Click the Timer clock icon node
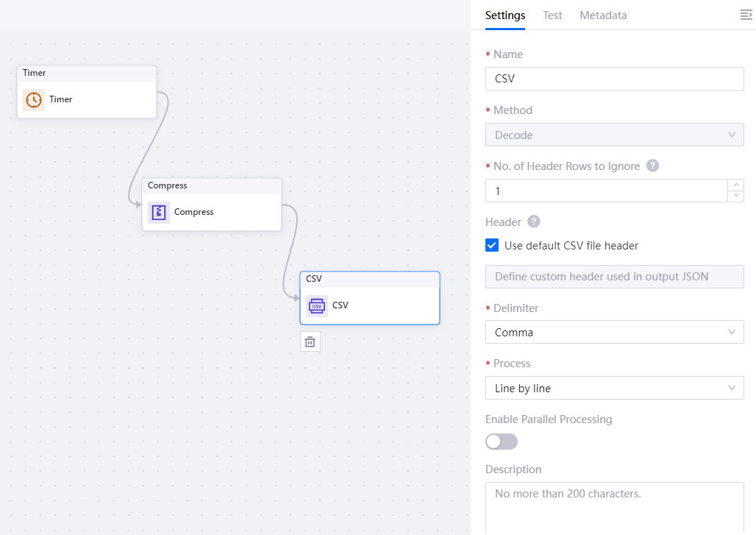This screenshot has width=756, height=535. pos(34,99)
